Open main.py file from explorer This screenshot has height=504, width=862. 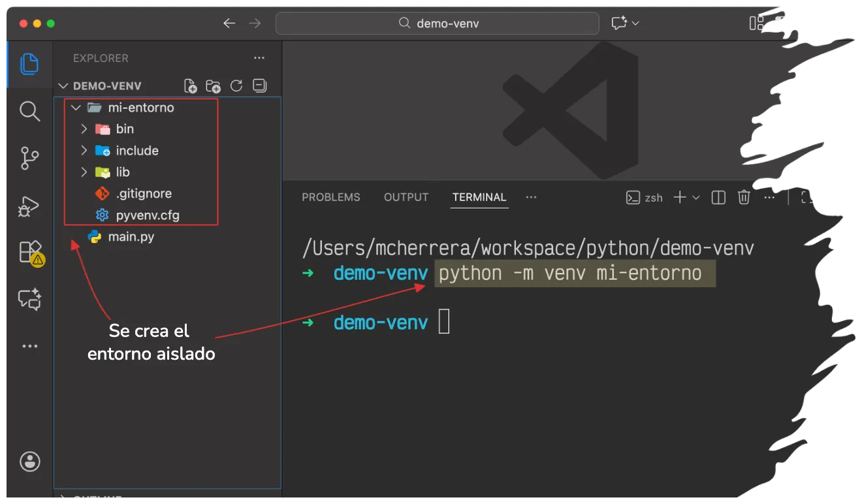click(x=131, y=236)
